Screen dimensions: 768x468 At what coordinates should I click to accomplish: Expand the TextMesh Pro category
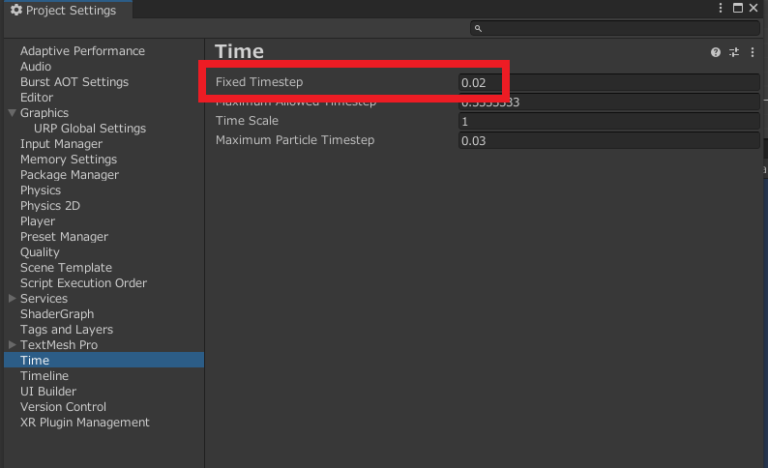coord(12,345)
